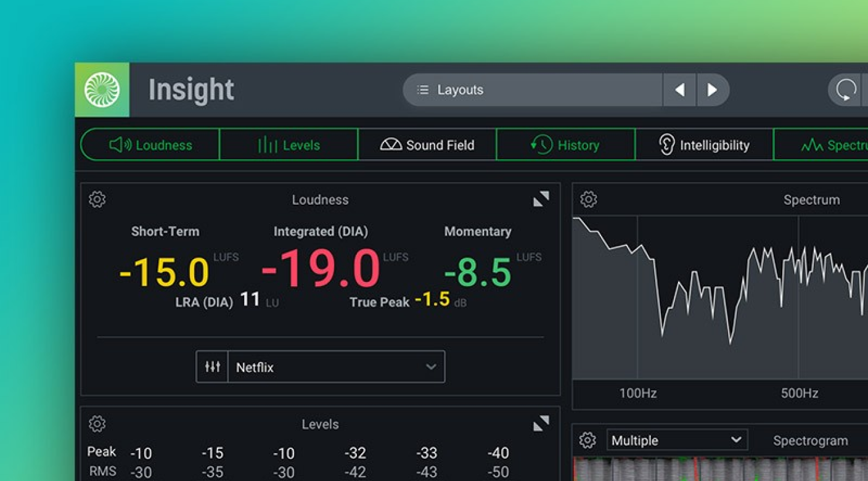Expand the Multiple spectrogram dropdown

pyautogui.click(x=676, y=440)
